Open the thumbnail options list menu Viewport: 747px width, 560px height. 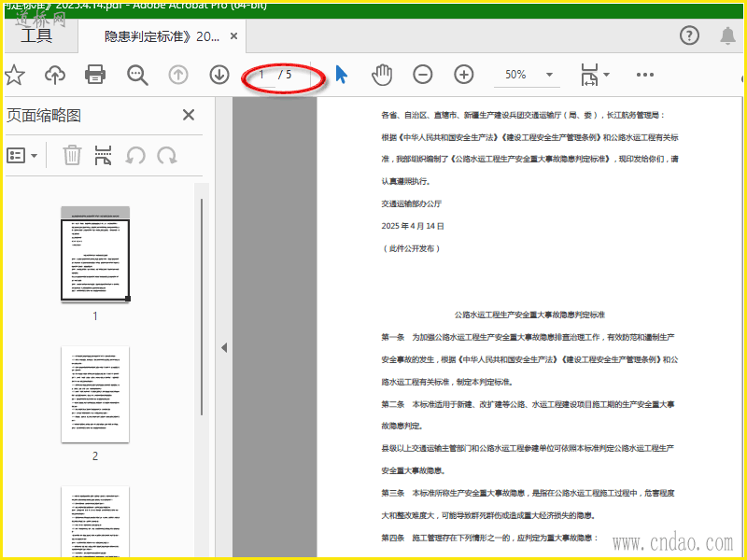(21, 155)
